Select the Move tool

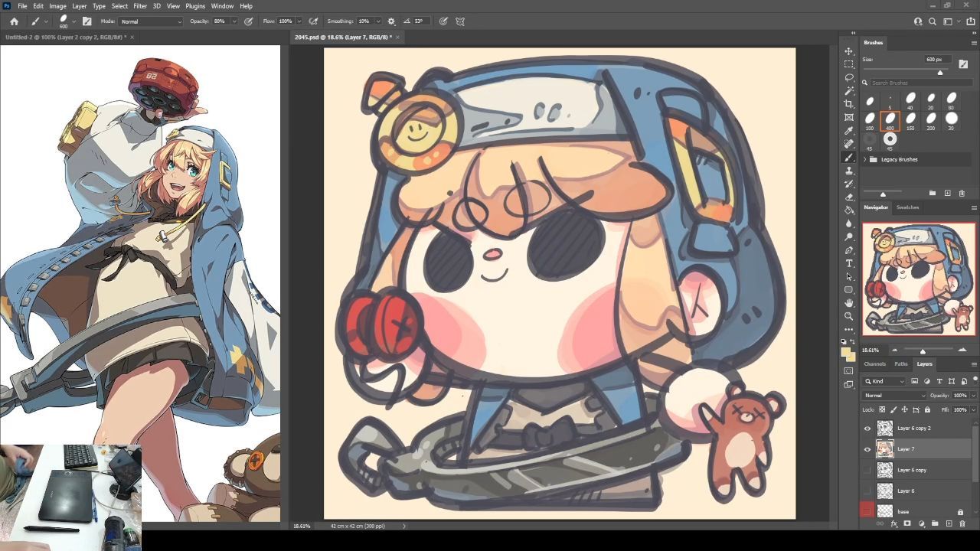tap(848, 51)
